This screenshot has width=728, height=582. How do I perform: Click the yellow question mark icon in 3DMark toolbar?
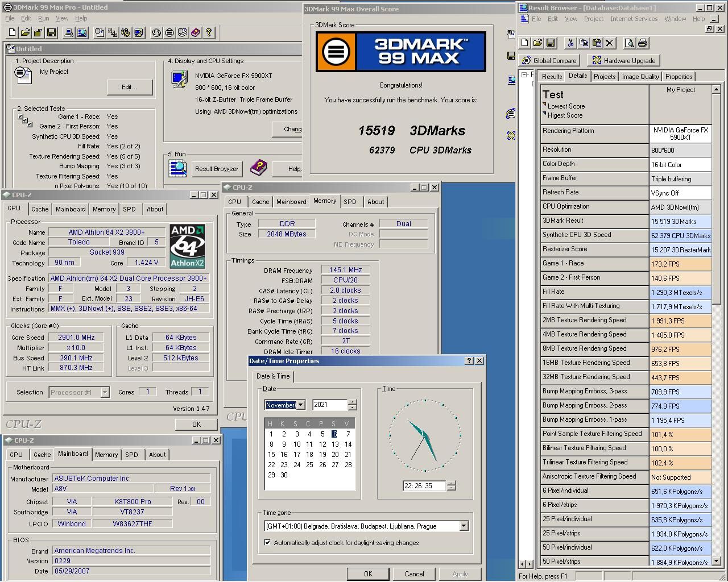[x=209, y=32]
